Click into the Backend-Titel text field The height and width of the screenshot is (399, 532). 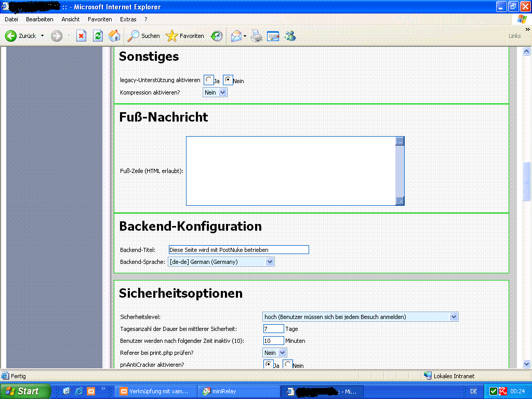(238, 250)
